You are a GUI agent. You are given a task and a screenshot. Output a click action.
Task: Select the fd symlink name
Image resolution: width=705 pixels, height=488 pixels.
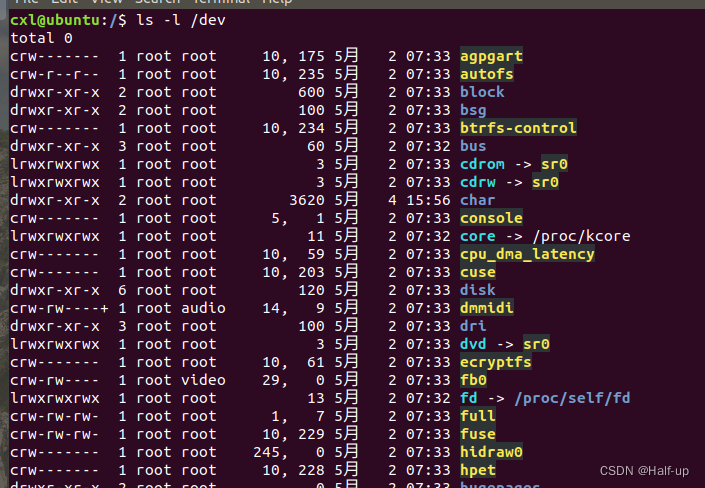(469, 398)
